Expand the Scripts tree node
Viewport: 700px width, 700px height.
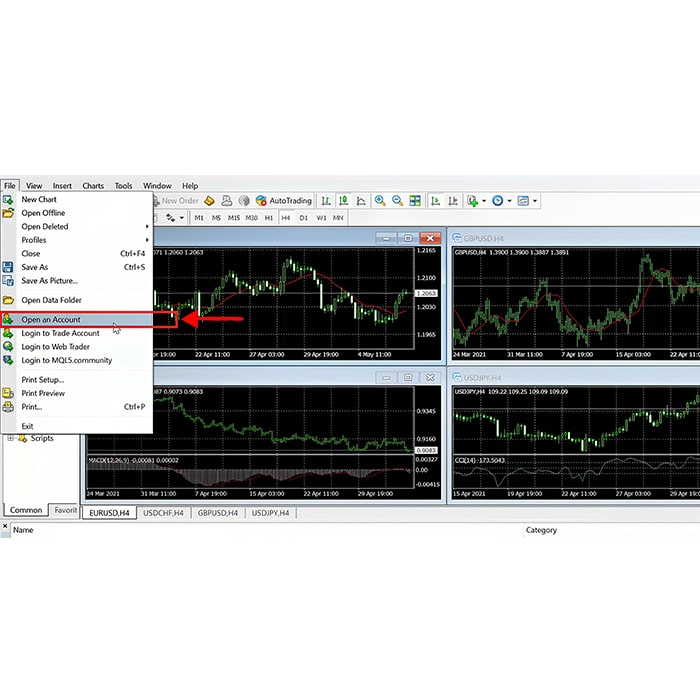click(11, 438)
